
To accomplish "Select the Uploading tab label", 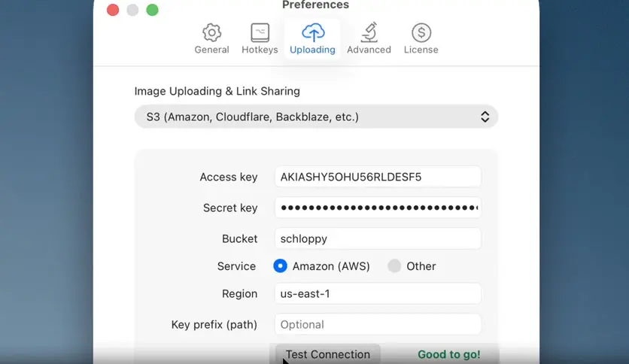I will (x=312, y=50).
